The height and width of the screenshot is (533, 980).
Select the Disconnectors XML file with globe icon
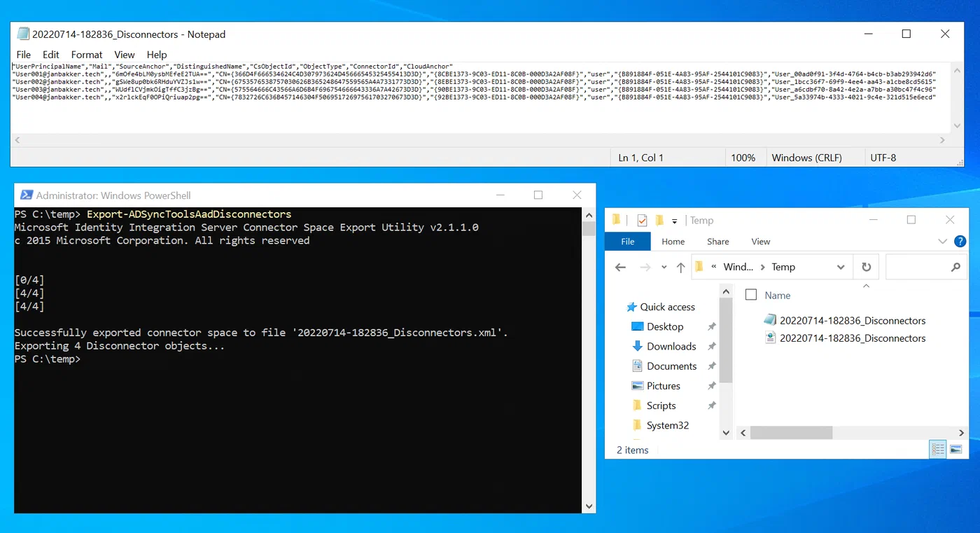846,338
